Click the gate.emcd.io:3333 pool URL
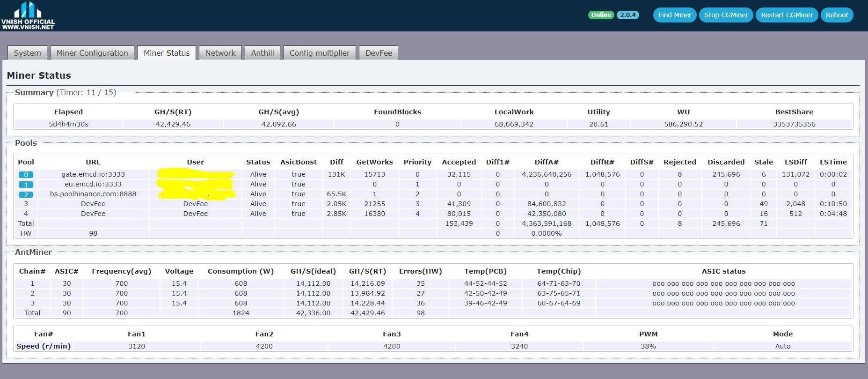Screen dimensions: 868x379 93,174
